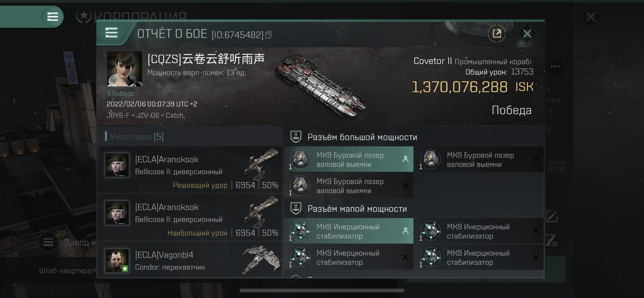Screen dimensions: 644x298
Task: View the Vagonbl4 Condor participant entry
Action: (x=190, y=260)
